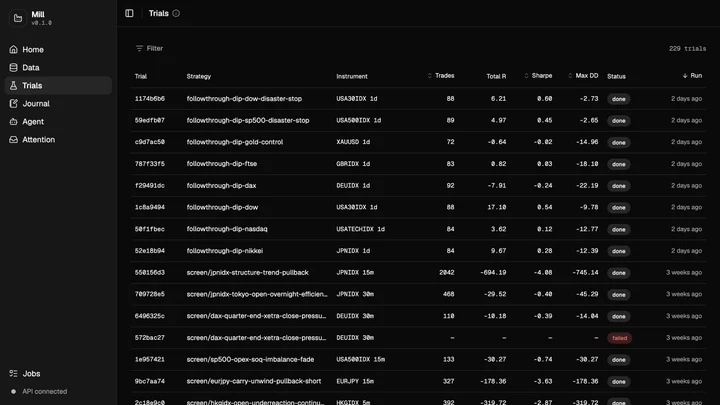This screenshot has height=405, width=720.
Task: Navigate to the Attention section
Action: [58, 140]
